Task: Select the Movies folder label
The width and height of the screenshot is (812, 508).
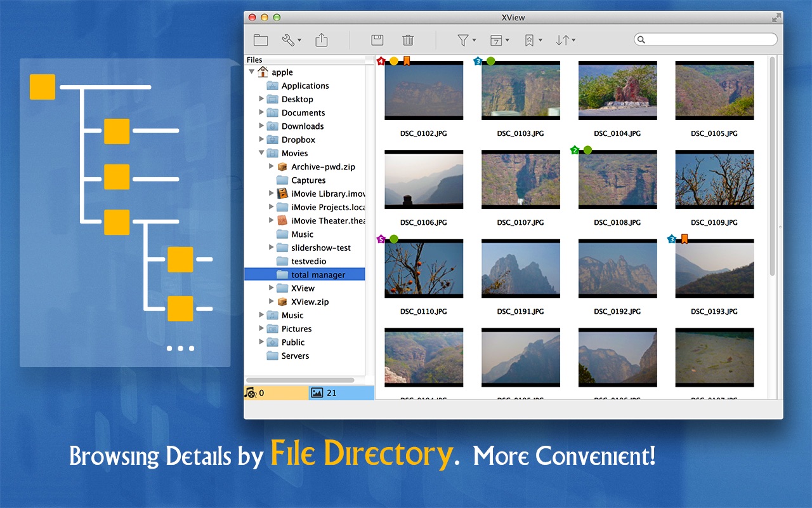Action: (x=295, y=153)
